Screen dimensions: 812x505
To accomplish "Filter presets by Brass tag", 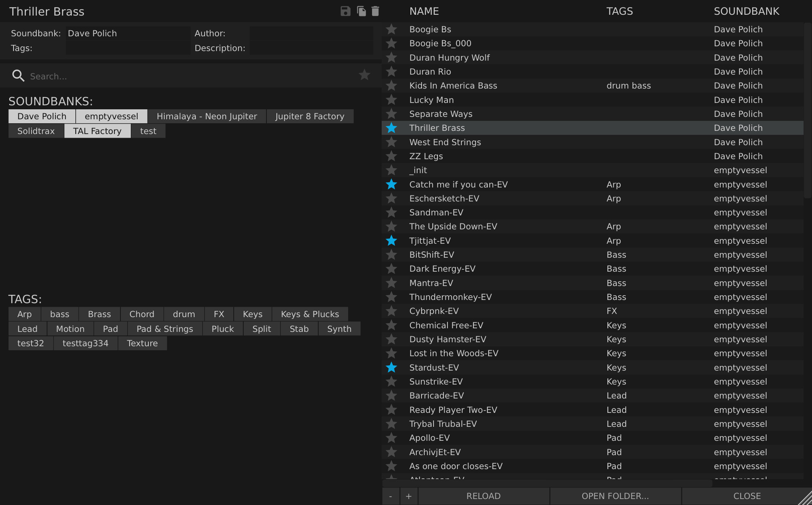I will pyautogui.click(x=99, y=314).
